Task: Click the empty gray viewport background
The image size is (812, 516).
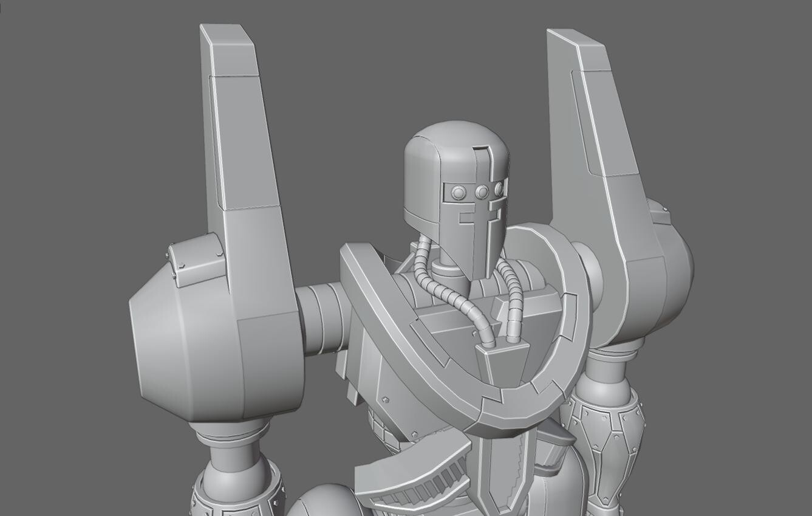Action: click(x=91, y=122)
